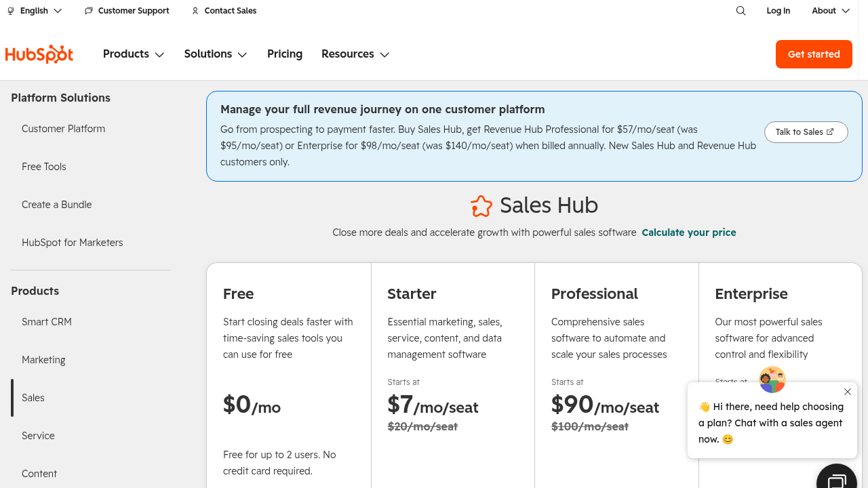This screenshot has width=868, height=488.
Task: Select Content in sidebar
Action: (x=39, y=474)
